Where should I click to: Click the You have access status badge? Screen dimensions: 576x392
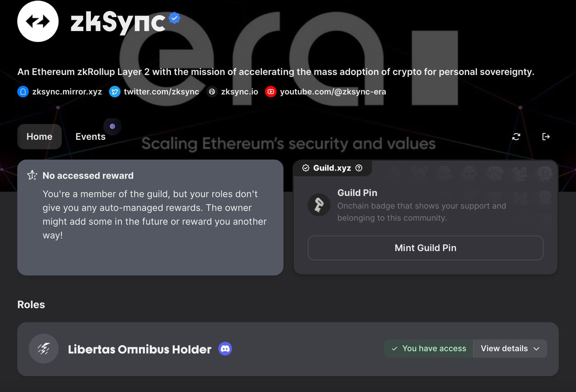point(428,349)
